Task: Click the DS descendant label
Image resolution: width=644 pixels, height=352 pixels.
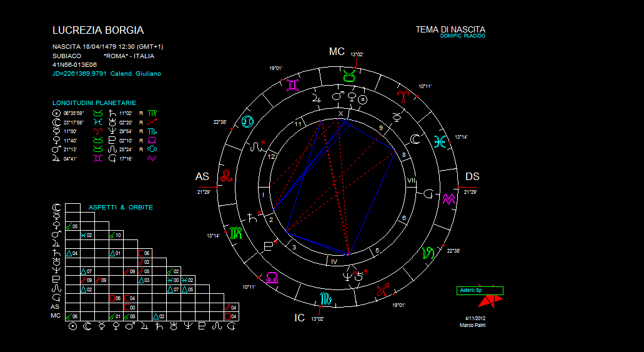Action: click(x=472, y=176)
